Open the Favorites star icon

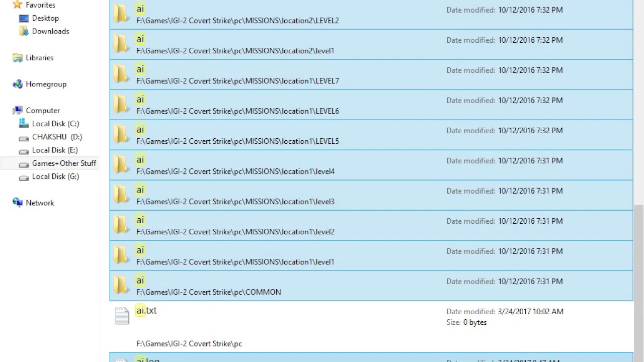(x=18, y=5)
